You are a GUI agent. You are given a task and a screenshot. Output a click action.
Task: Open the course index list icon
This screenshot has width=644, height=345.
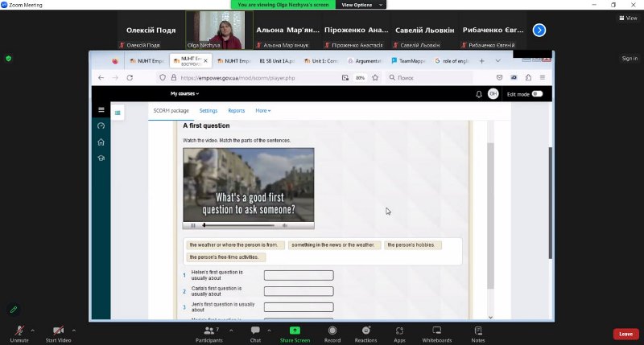118,113
